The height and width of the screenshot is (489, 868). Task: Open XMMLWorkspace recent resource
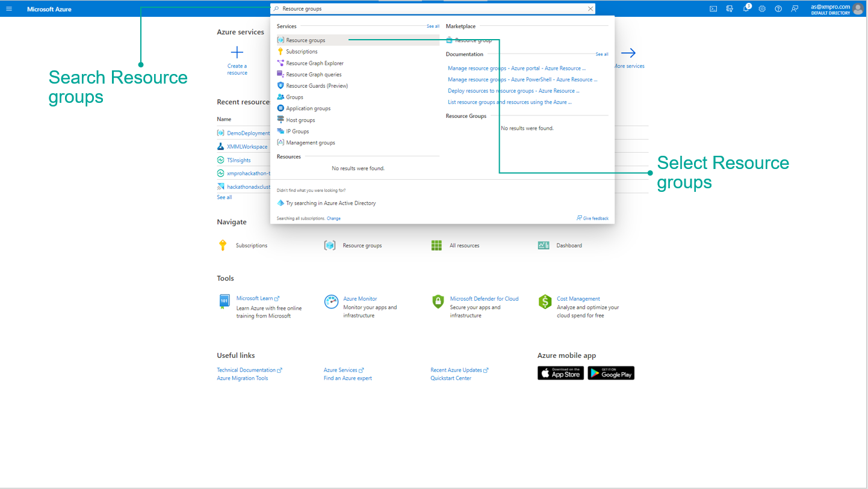(x=247, y=147)
